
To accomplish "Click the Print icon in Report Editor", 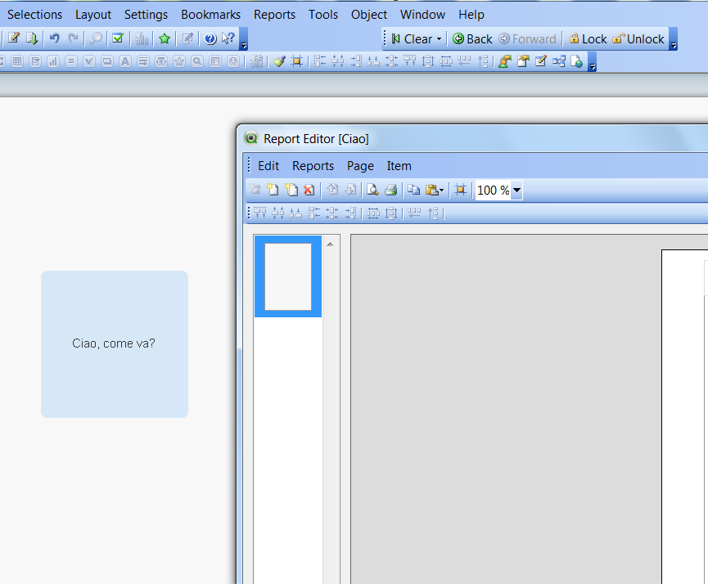I will 391,190.
